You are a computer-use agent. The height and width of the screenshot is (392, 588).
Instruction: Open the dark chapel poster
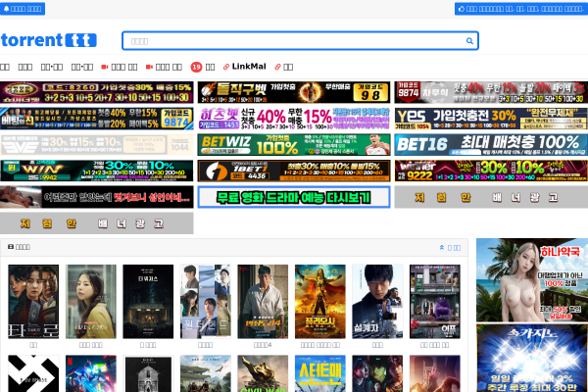click(148, 373)
